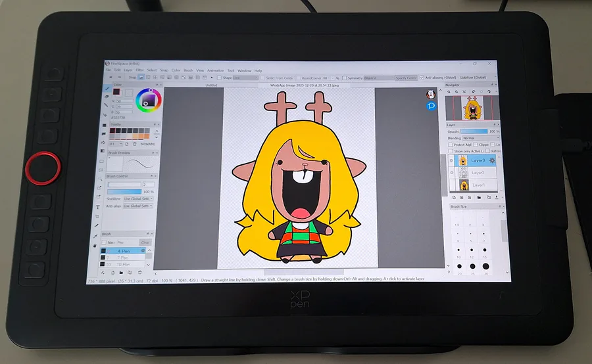Enable the crisscross snap icon
Screen dimensions: 592x364
(x=155, y=78)
